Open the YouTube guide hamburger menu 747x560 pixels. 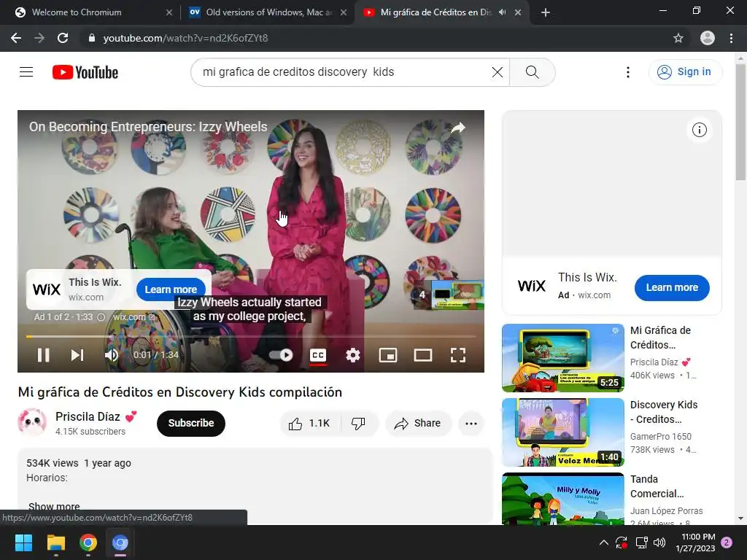point(26,72)
